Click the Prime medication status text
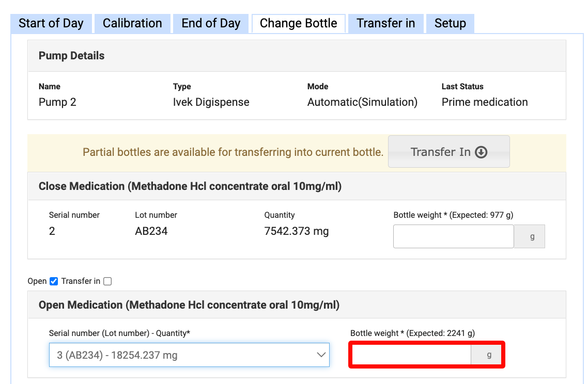Image resolution: width=588 pixels, height=384 pixels. pyautogui.click(x=484, y=102)
